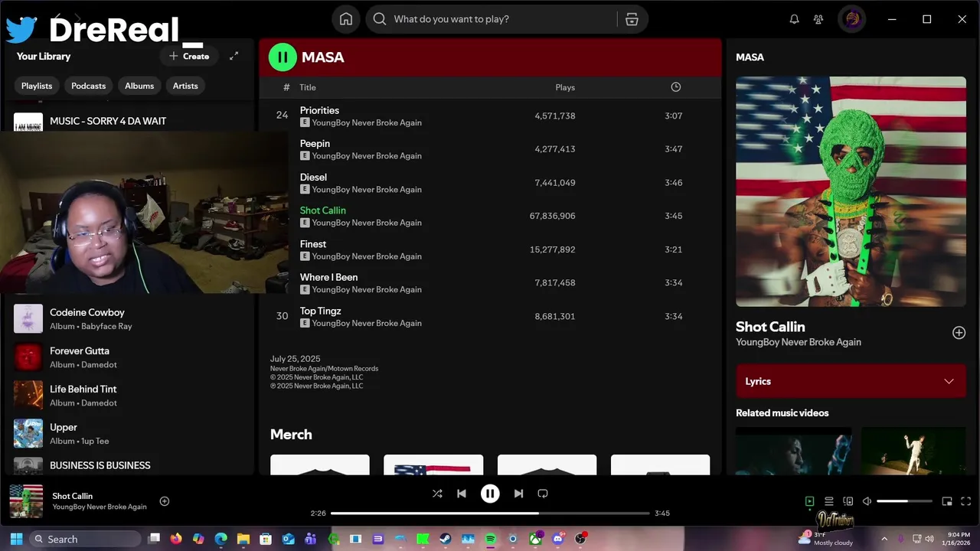The image size is (980, 551).
Task: Open Connect to a device
Action: (848, 501)
